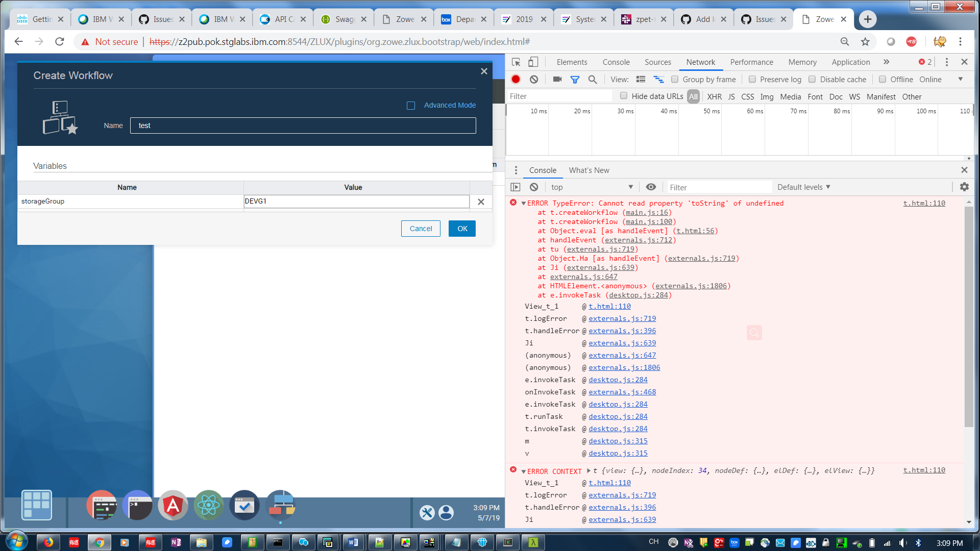Open Zowe desktop settings gear

pyautogui.click(x=428, y=513)
